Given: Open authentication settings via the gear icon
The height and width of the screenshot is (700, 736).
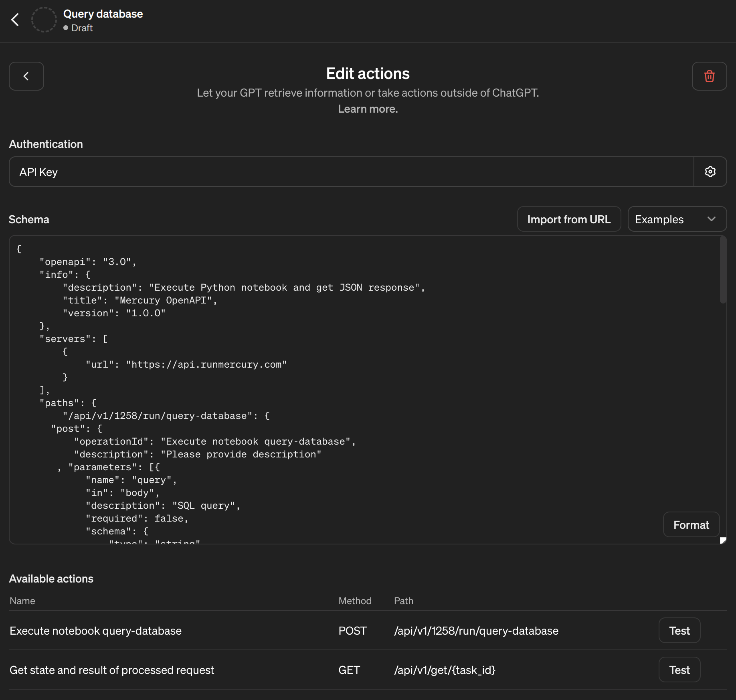Looking at the screenshot, I should point(710,172).
